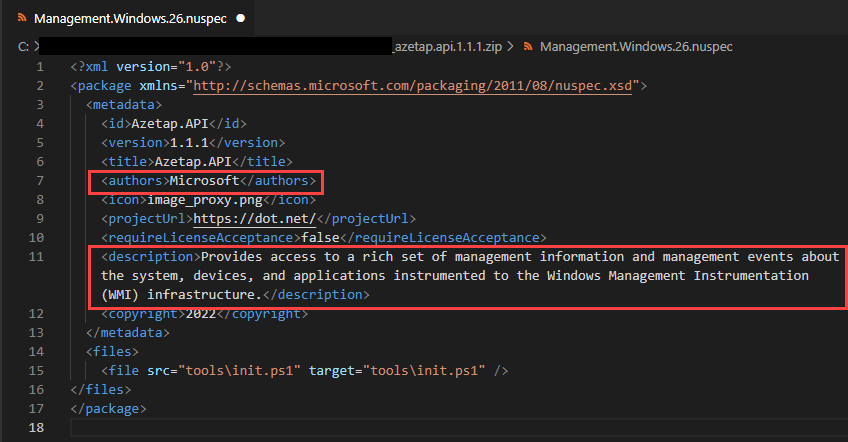Click the Azetap.API title value
This screenshot has width=848, height=442.
coord(193,161)
